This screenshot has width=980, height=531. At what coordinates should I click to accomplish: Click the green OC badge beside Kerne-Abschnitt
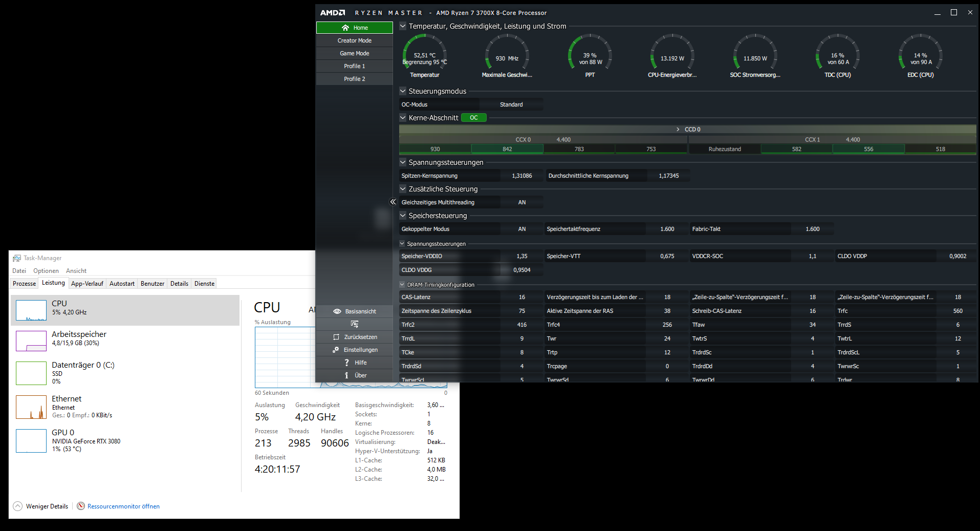(474, 118)
